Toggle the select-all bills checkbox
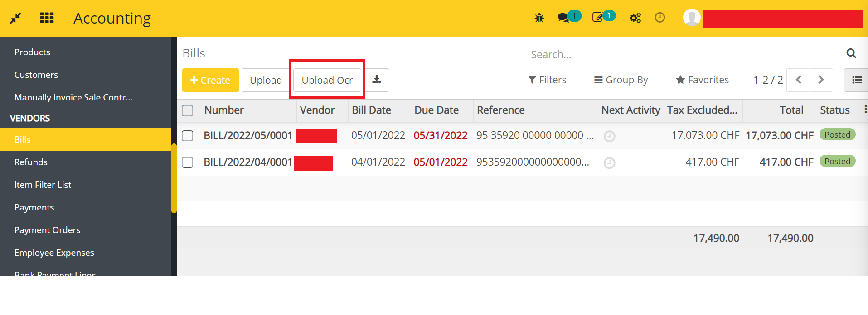Image resolution: width=868 pixels, height=315 pixels. click(188, 110)
